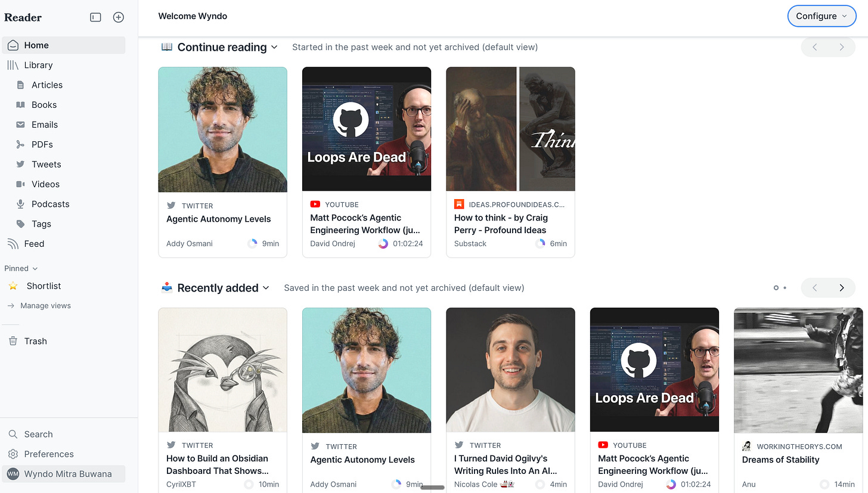Expand the Recently added section dropdown
The height and width of the screenshot is (493, 868).
pyautogui.click(x=266, y=288)
